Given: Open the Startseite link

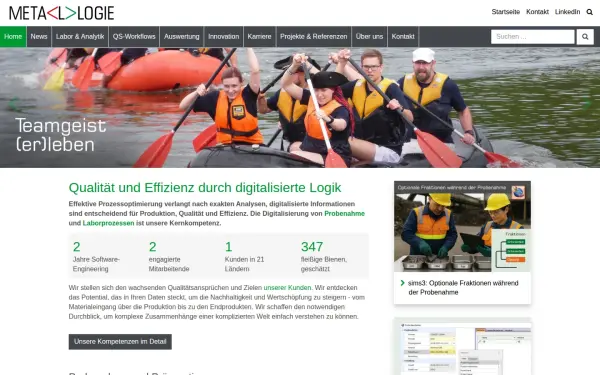Looking at the screenshot, I should tap(505, 12).
